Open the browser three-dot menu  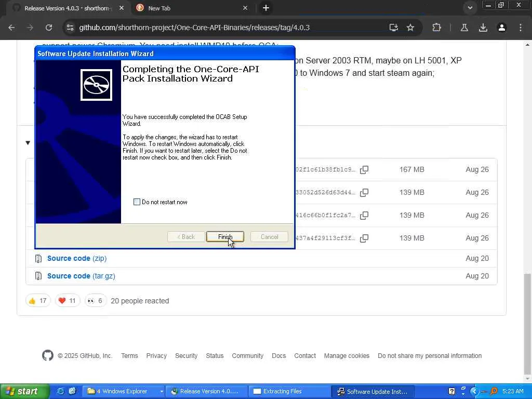[x=521, y=28]
